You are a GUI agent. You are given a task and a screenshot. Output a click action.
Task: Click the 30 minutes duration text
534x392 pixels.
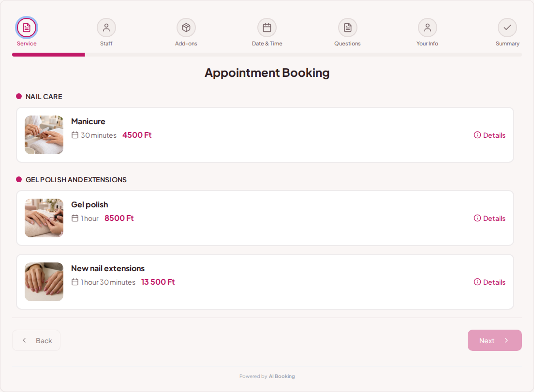98,135
